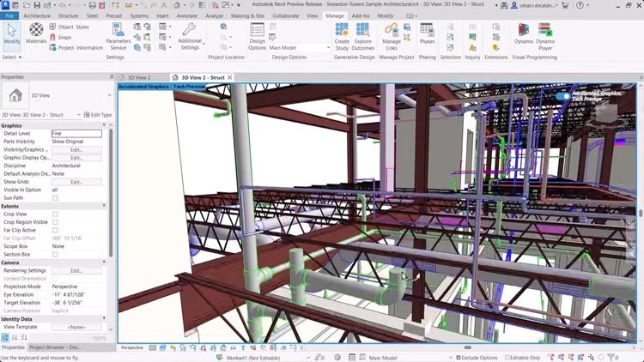The image size is (644, 362).
Task: Toggle Crop Region Visible checkbox
Action: pos(55,222)
